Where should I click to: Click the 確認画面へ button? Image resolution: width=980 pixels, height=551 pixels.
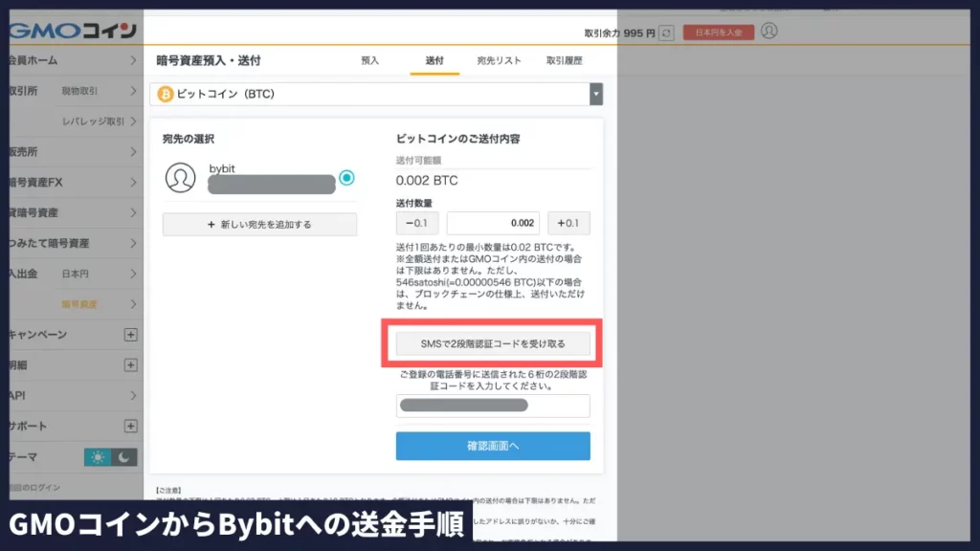pos(493,446)
